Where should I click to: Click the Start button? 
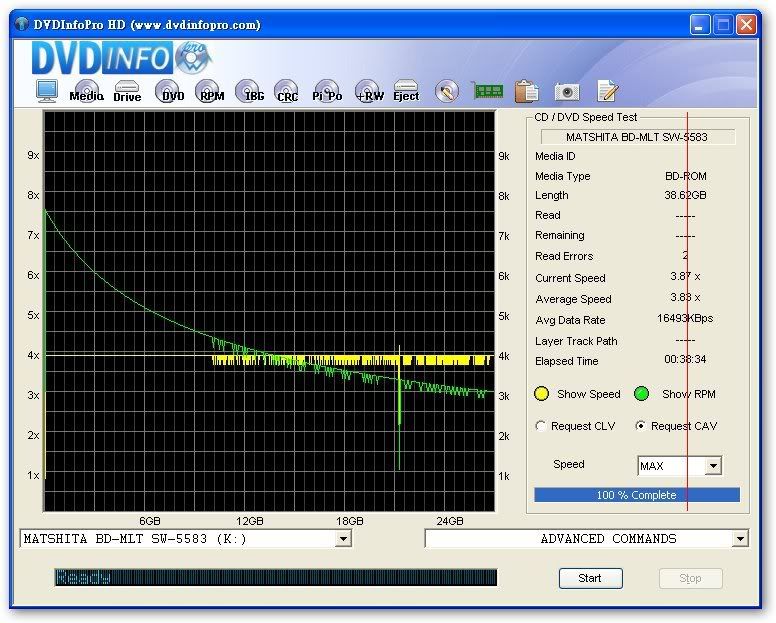(590, 578)
